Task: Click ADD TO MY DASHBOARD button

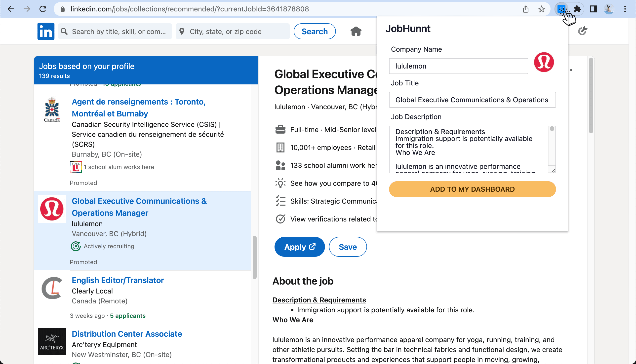Action: click(x=472, y=189)
